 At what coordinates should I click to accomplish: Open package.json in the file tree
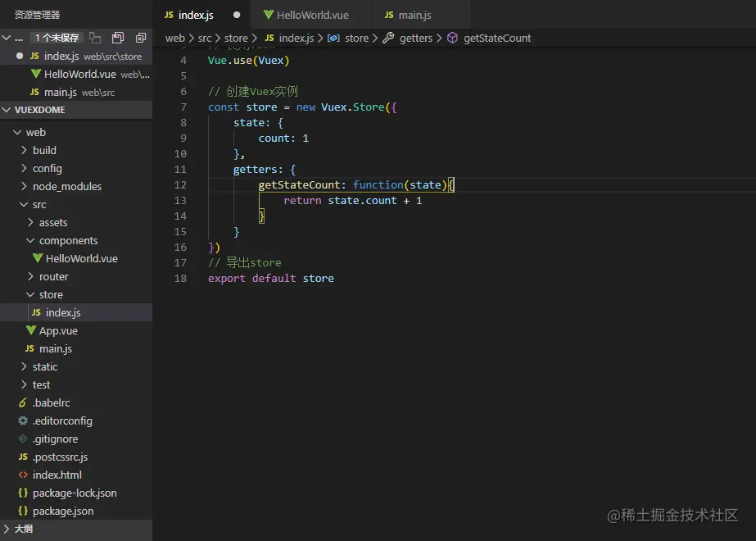coord(76,511)
